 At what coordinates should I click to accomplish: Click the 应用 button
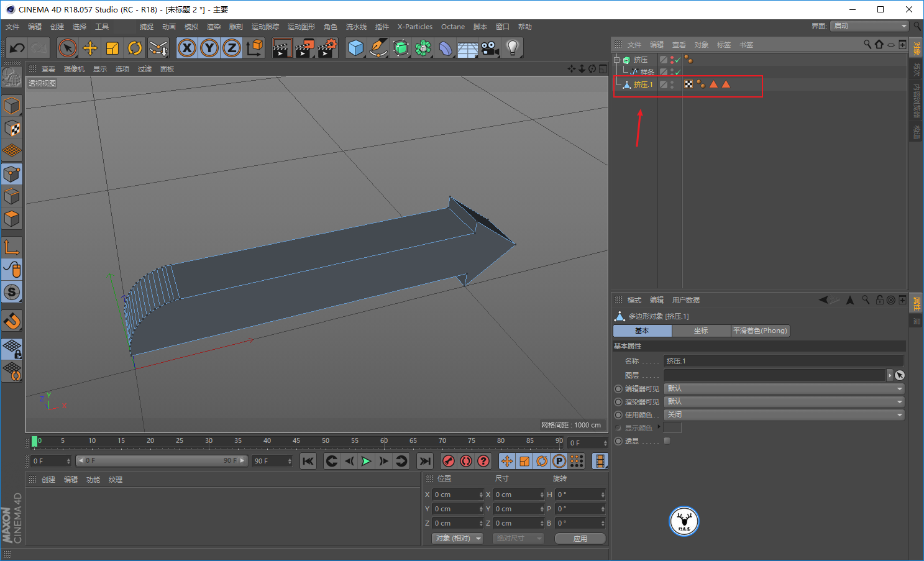(x=580, y=539)
